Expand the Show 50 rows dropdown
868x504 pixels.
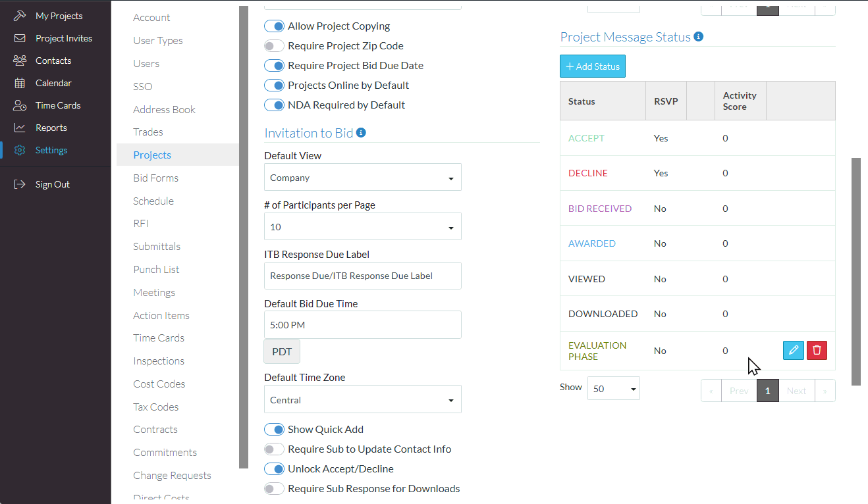613,389
